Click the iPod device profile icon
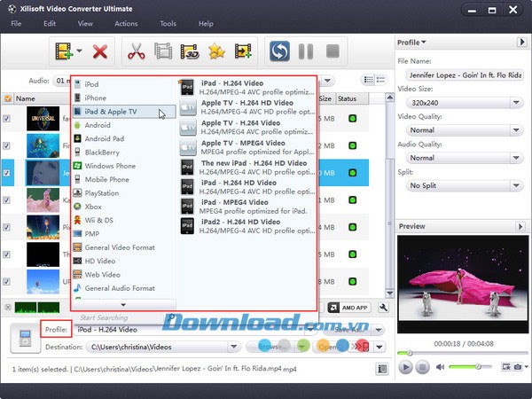532x399 pixels. pos(26,339)
